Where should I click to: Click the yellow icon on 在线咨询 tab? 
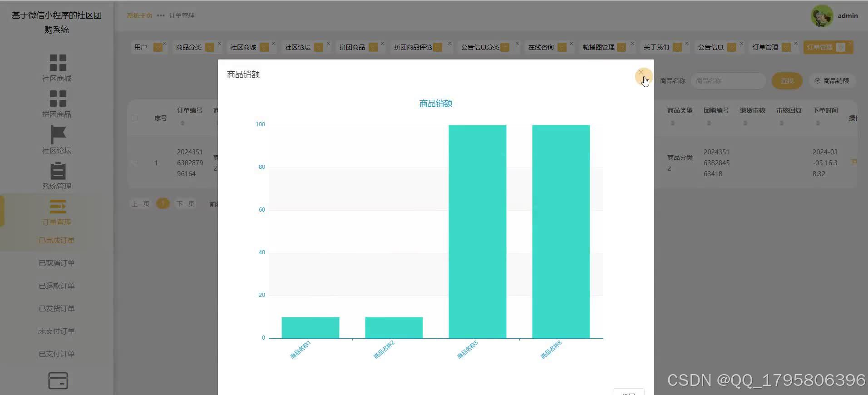pos(562,47)
